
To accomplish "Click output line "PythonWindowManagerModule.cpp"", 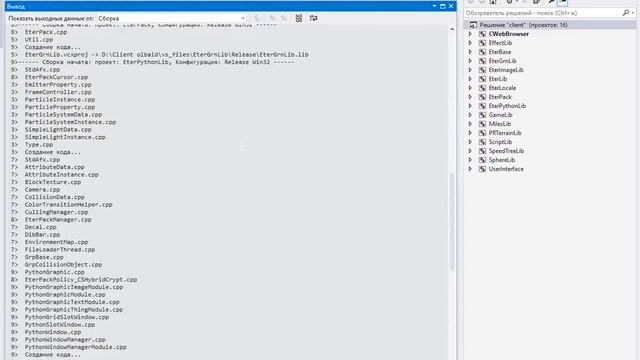I will (x=76, y=347).
